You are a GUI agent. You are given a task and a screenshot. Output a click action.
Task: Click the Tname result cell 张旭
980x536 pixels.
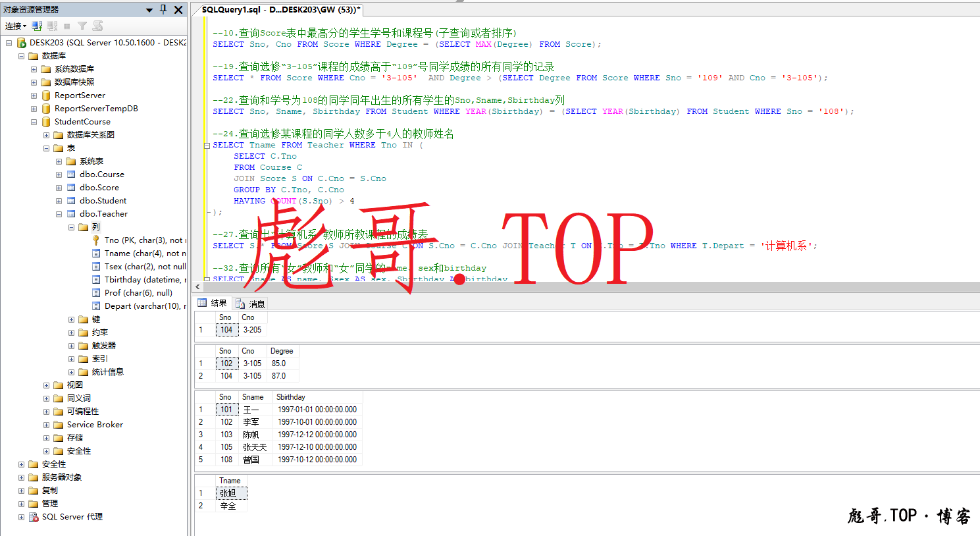click(231, 493)
